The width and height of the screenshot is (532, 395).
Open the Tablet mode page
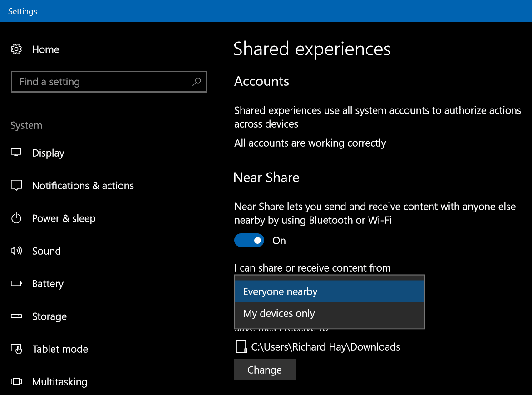pyautogui.click(x=60, y=349)
